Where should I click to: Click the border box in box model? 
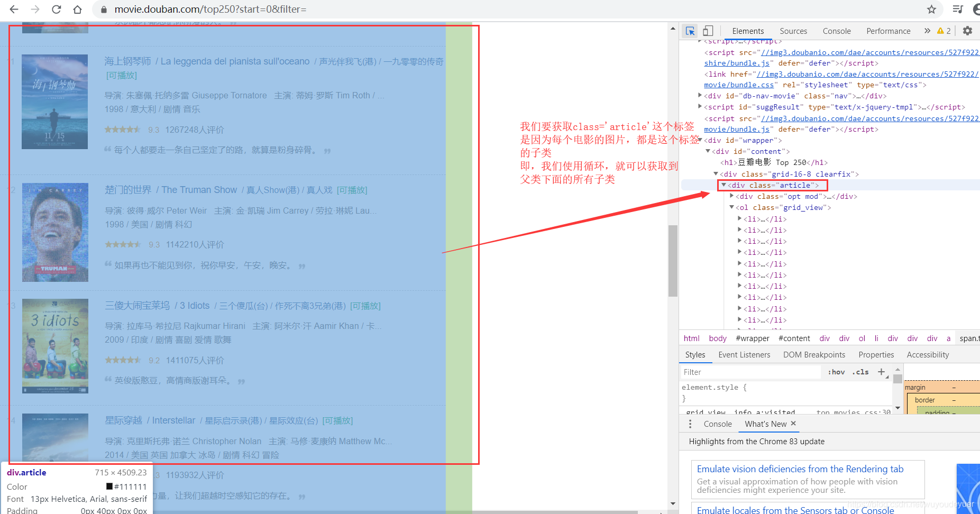[925, 400]
